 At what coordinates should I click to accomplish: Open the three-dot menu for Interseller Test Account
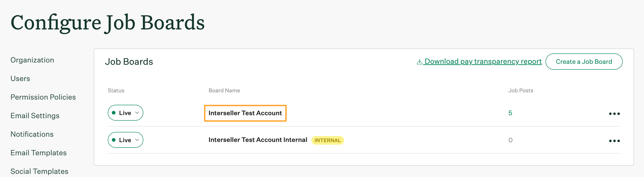614,114
